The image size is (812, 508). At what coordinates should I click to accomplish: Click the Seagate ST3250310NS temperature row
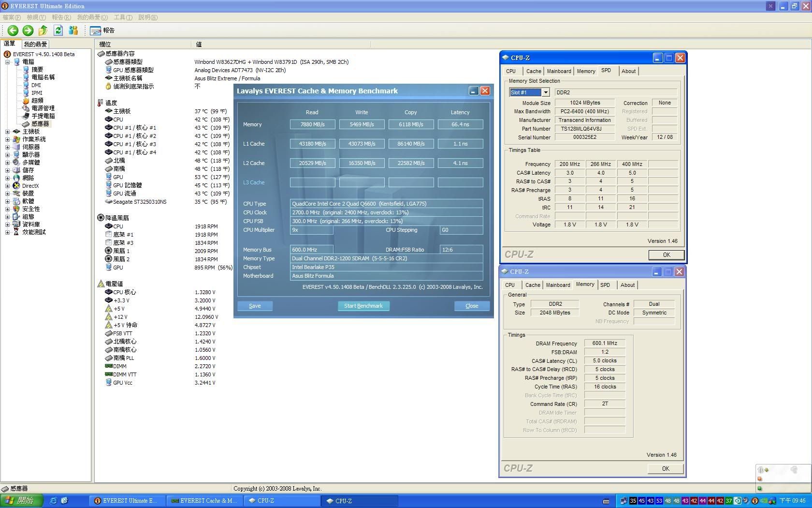[x=167, y=202]
